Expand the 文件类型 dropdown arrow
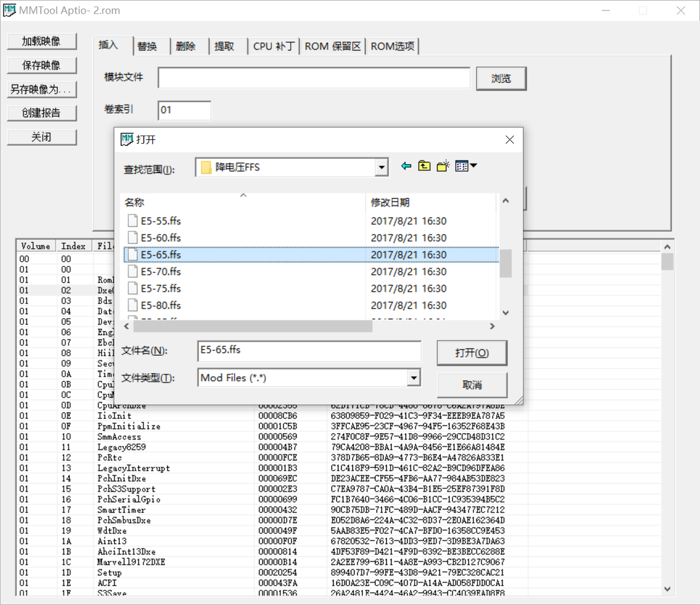This screenshot has width=700, height=605. point(414,378)
